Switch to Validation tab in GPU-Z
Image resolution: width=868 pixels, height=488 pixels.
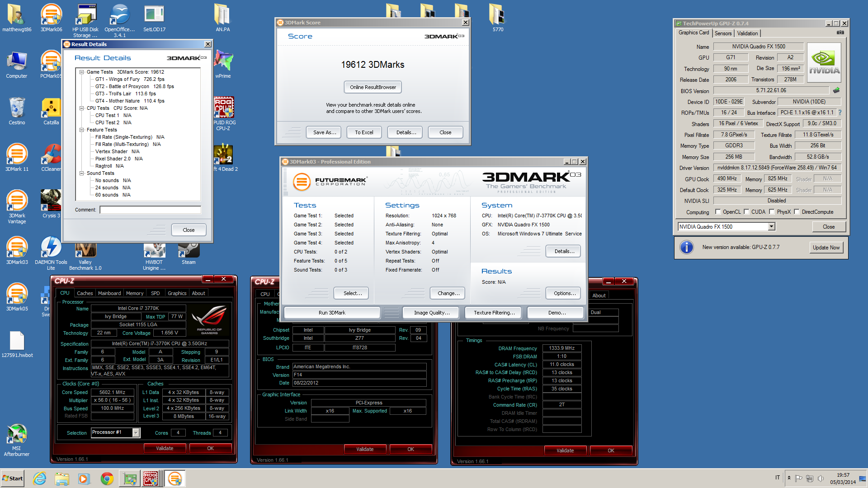coord(747,33)
